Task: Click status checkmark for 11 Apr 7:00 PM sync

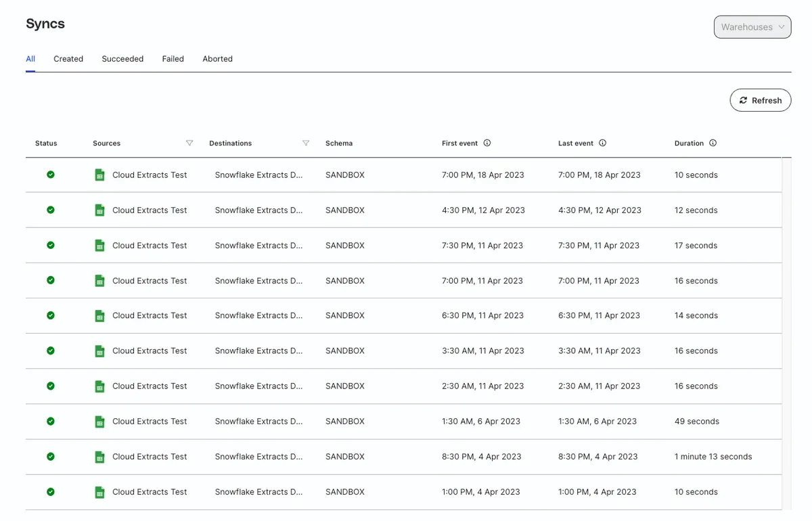Action: [x=50, y=280]
